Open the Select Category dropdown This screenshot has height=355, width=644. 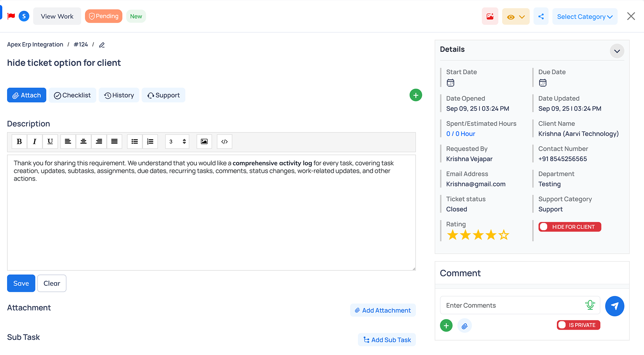click(x=584, y=16)
